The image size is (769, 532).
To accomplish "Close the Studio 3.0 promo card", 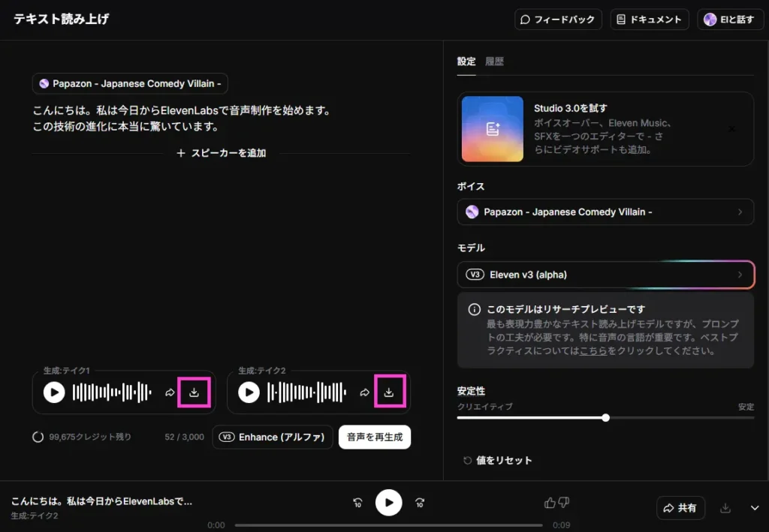I will (732, 129).
